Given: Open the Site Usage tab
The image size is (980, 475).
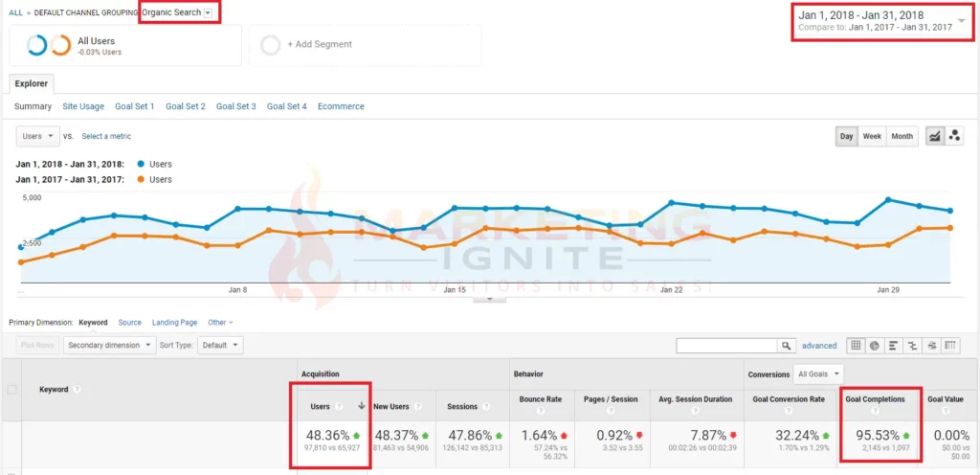Looking at the screenshot, I should pyautogui.click(x=83, y=106).
